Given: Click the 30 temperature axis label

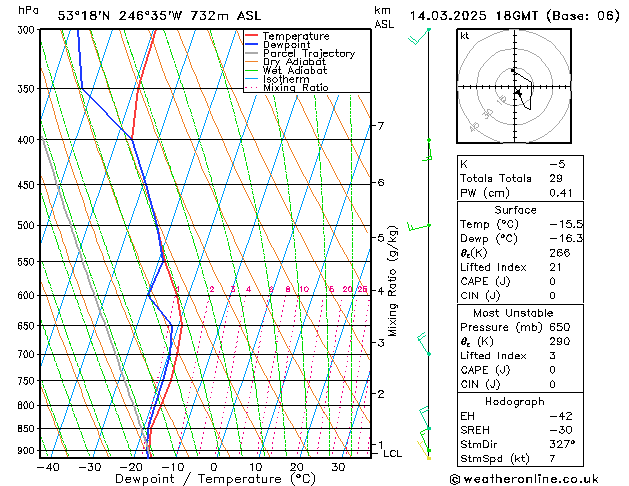Looking at the screenshot, I should 338,468.
